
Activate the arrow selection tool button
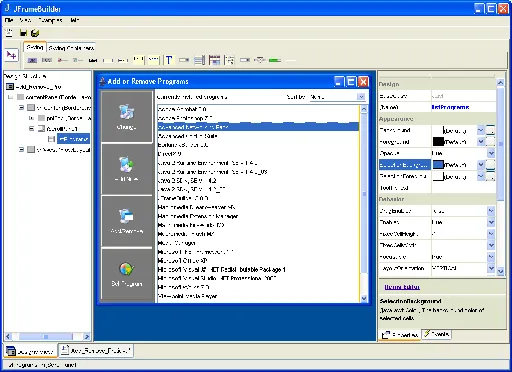click(11, 55)
